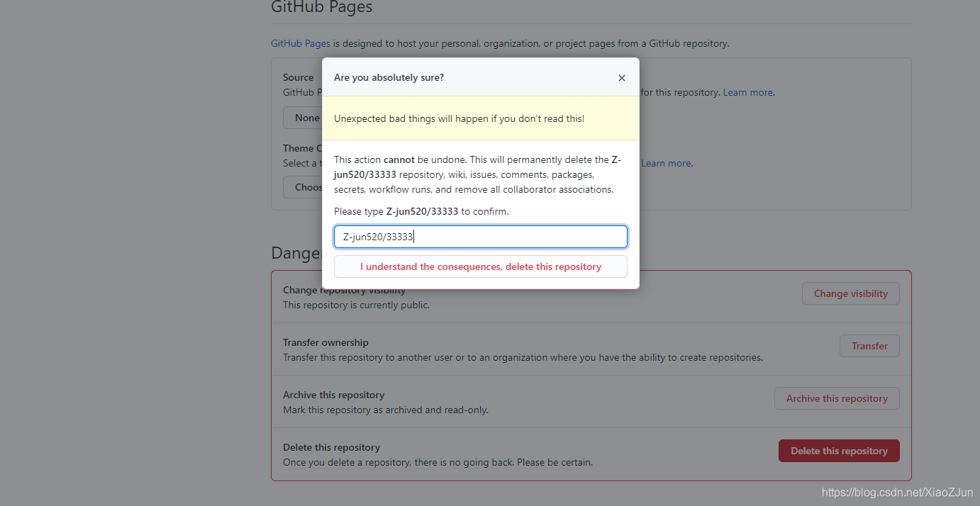Viewport: 980px width, 506px height.
Task: Click 'Mark this repository as archived and read-only.' text
Action: [x=386, y=410]
